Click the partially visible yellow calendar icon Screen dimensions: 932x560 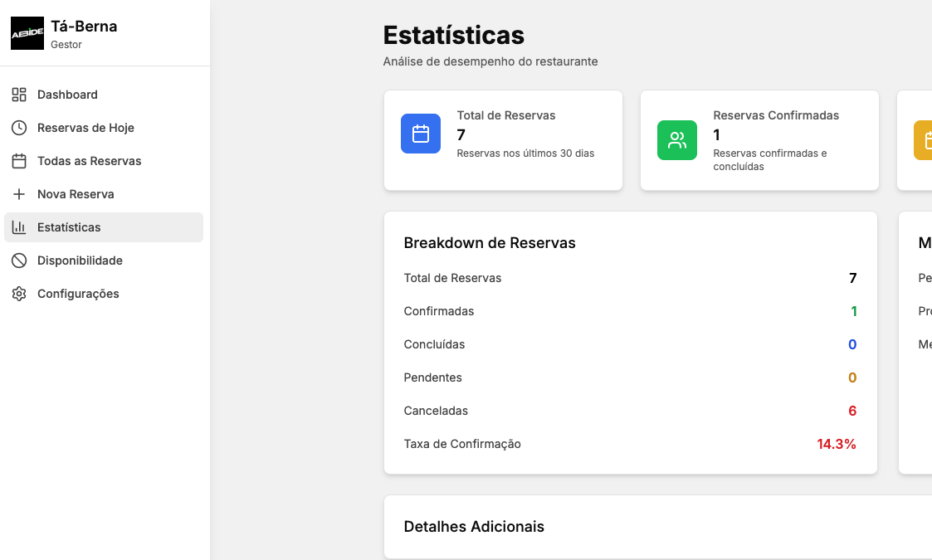pos(924,140)
